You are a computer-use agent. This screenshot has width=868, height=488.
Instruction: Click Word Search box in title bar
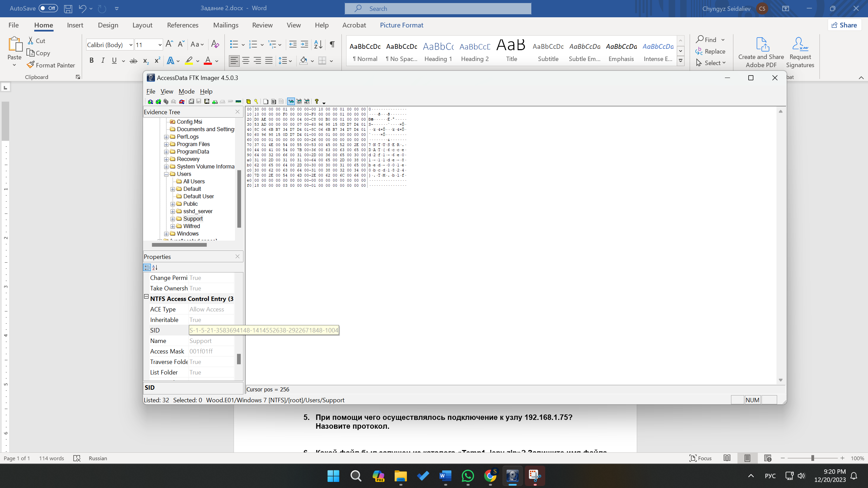coord(438,8)
